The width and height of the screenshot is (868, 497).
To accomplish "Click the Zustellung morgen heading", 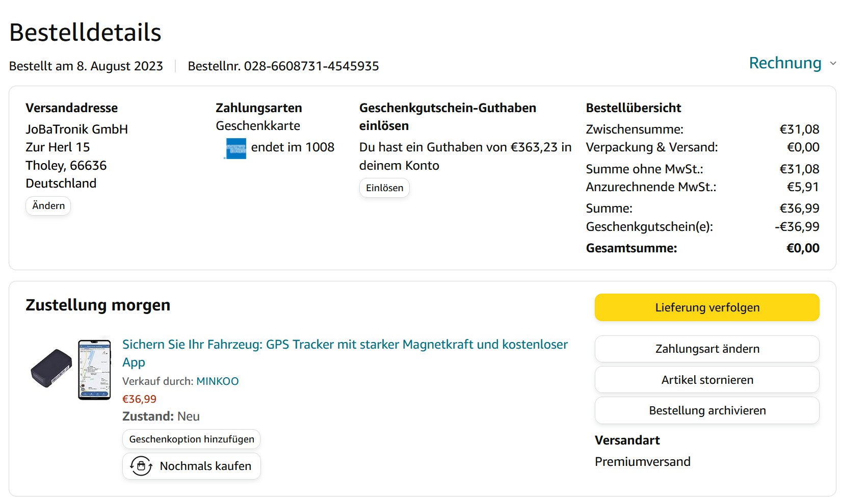I will pyautogui.click(x=98, y=305).
